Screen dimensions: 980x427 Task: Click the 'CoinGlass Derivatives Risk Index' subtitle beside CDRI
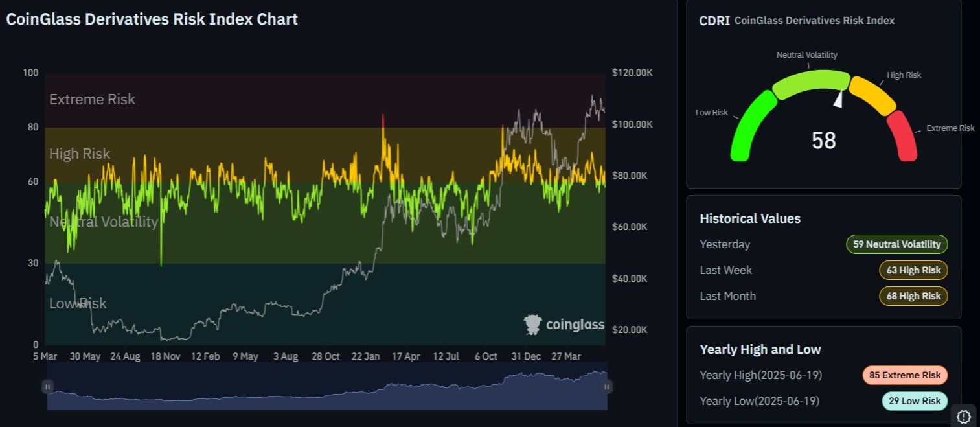point(814,21)
